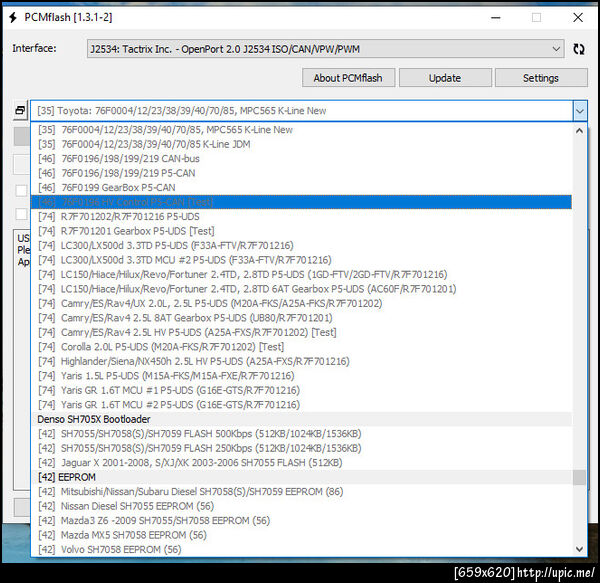Choose Mazda3 Z6 -2009 EEPROM entry
600x583 pixels.
click(301, 521)
